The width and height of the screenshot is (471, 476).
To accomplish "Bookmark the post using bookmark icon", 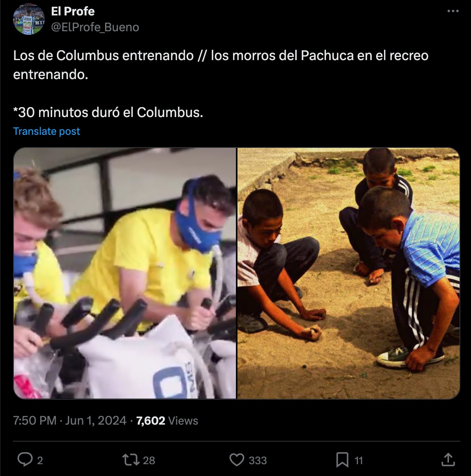I will (x=342, y=460).
